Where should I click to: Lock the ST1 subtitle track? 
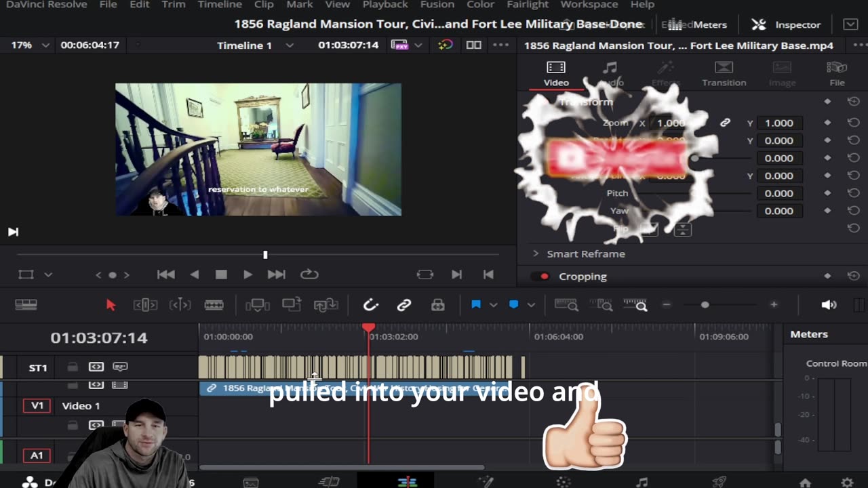pos(72,367)
